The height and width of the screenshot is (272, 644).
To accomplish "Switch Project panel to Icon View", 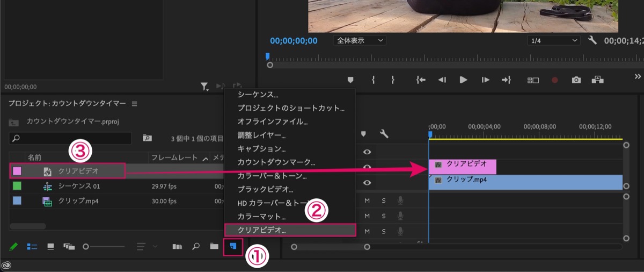I will click(51, 247).
